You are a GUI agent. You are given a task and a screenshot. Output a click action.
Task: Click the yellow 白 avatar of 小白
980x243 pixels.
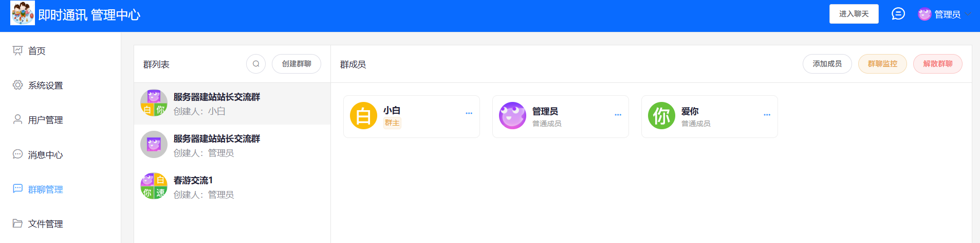[x=363, y=116]
